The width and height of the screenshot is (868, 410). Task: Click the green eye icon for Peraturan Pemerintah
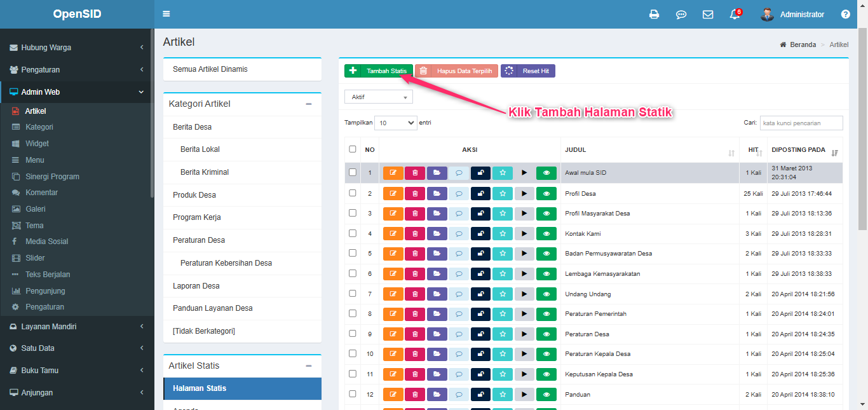(546, 314)
